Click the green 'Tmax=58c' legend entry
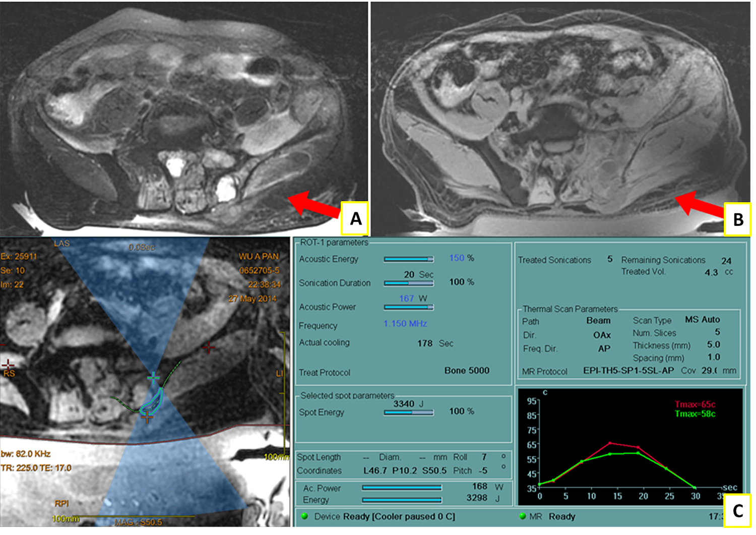756x535 pixels. pos(695,414)
